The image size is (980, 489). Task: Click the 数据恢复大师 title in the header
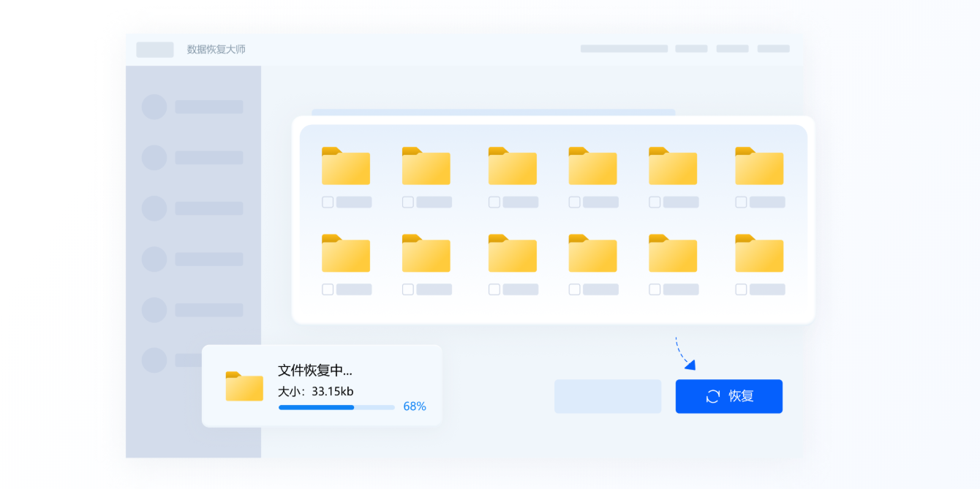(x=216, y=49)
